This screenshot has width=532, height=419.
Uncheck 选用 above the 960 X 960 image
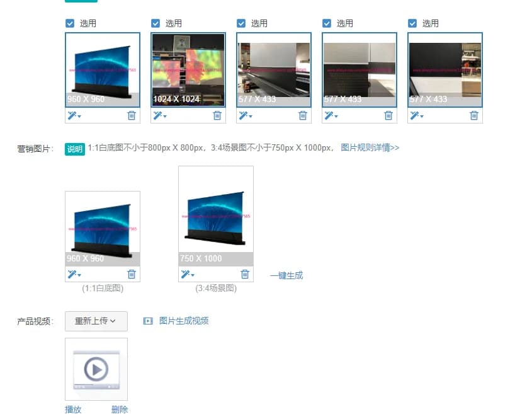click(x=70, y=23)
